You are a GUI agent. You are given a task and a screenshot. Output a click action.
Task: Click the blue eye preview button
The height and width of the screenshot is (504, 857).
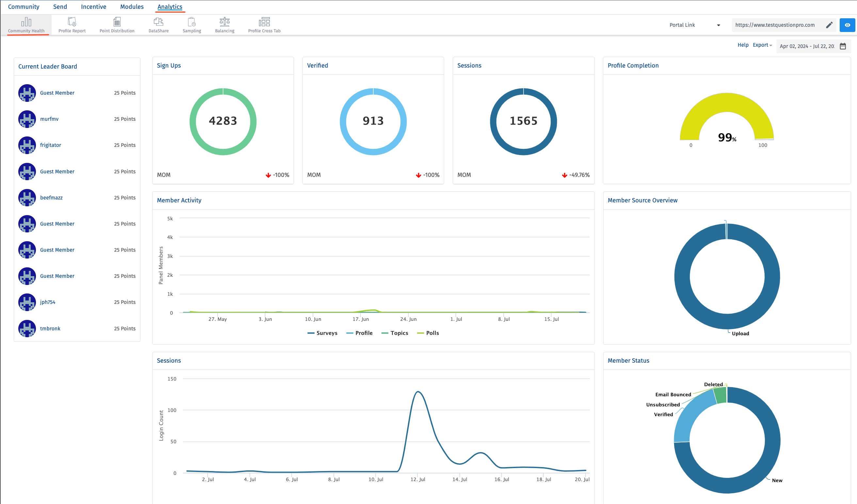coord(847,25)
